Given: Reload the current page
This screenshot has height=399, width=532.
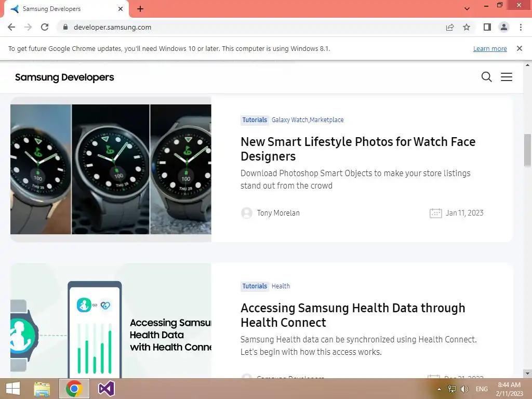Looking at the screenshot, I should click(45, 27).
